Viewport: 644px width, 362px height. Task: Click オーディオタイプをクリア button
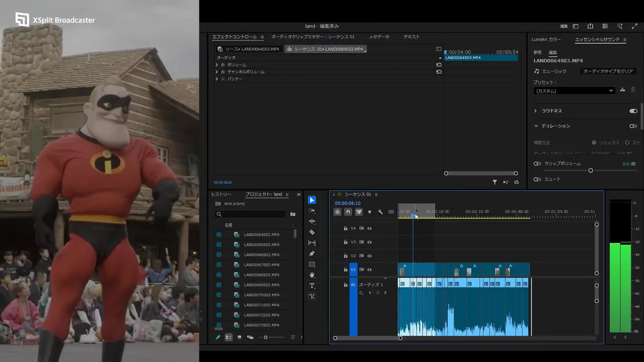[608, 71]
